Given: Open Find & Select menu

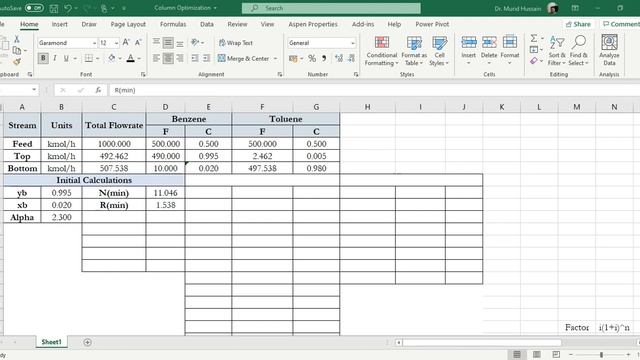Looking at the screenshot, I should [x=578, y=51].
